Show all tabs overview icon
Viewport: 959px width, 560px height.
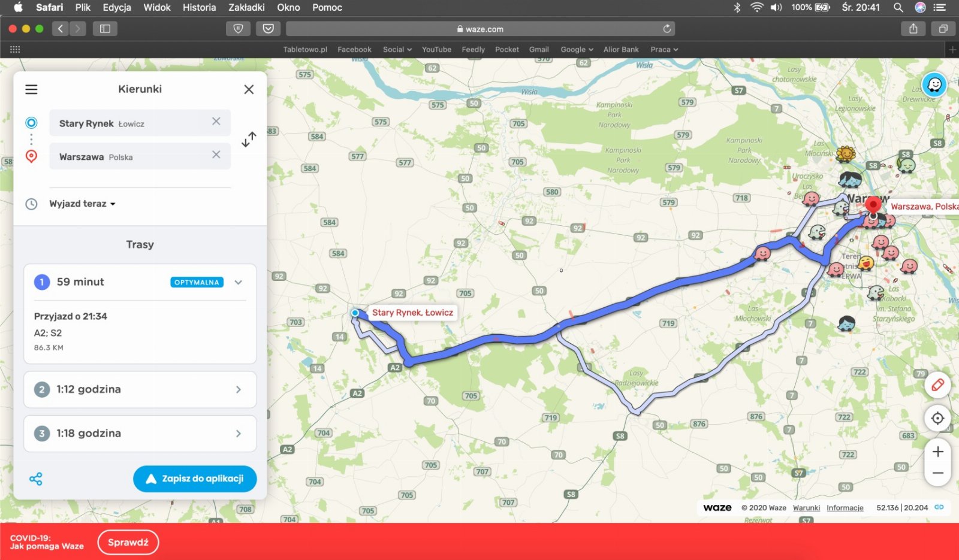click(x=943, y=28)
